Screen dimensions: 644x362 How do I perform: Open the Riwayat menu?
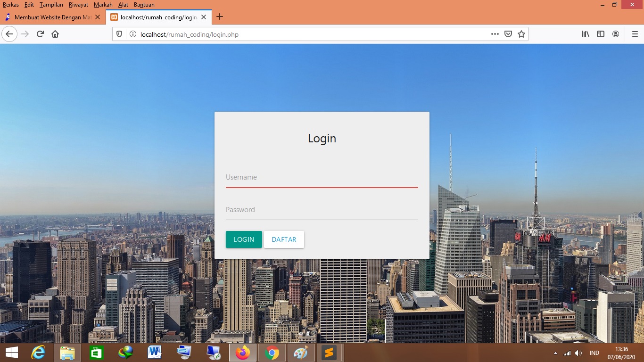coord(78,5)
